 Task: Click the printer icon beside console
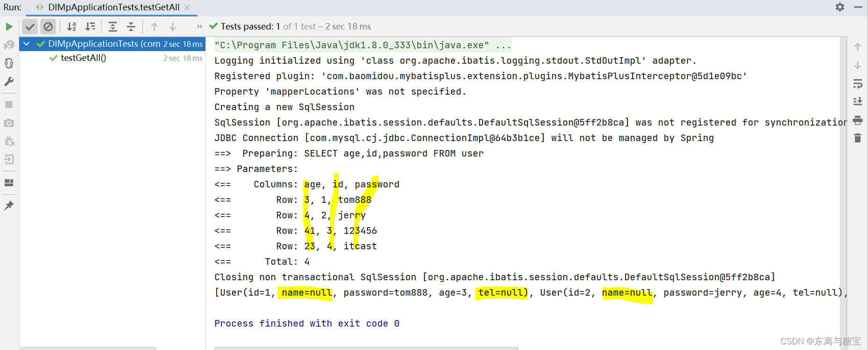tap(857, 120)
